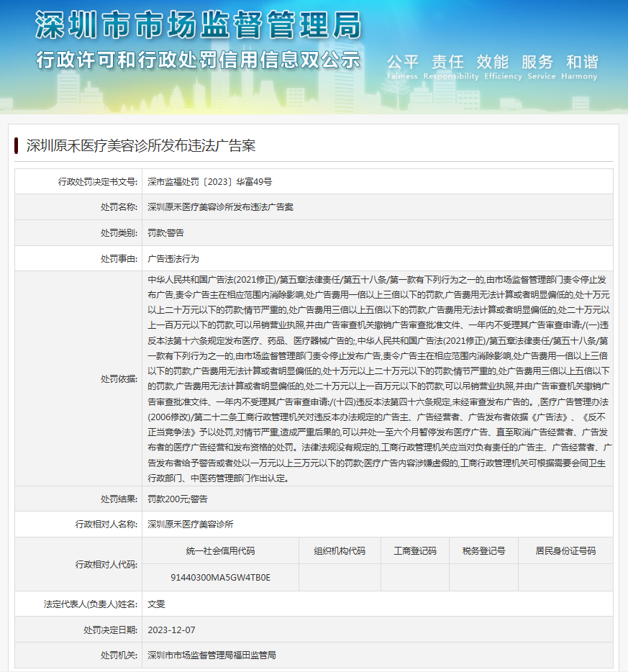Click the 居民身份证号码 column header
Viewport: 628px width, 672px height.
coord(565,550)
